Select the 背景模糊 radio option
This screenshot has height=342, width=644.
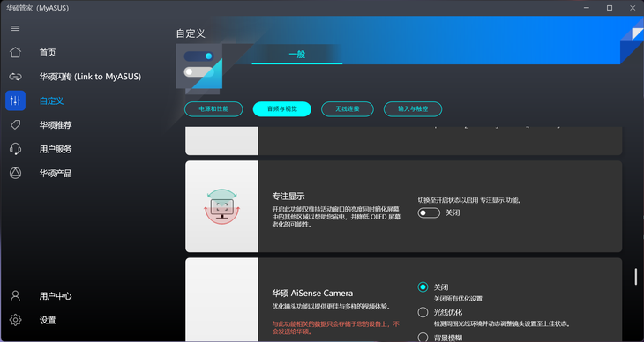point(423,337)
